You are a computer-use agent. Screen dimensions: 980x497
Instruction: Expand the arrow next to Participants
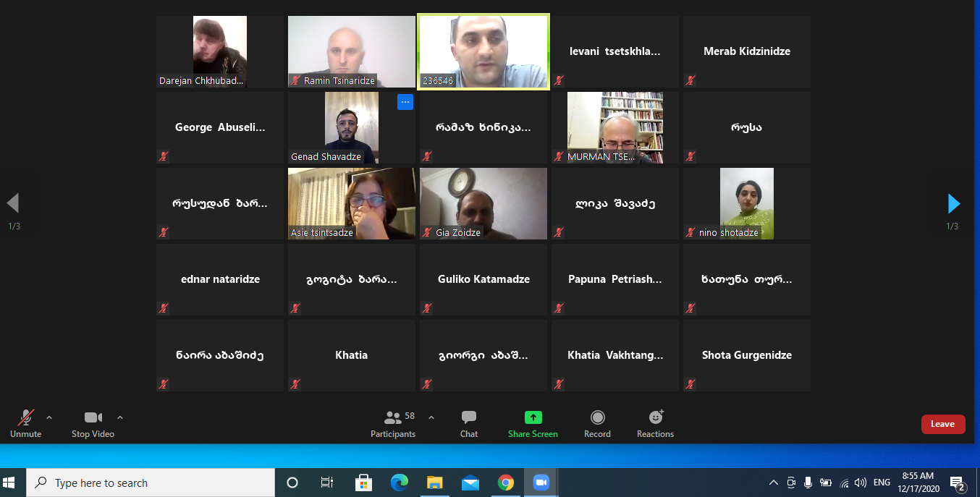click(431, 417)
